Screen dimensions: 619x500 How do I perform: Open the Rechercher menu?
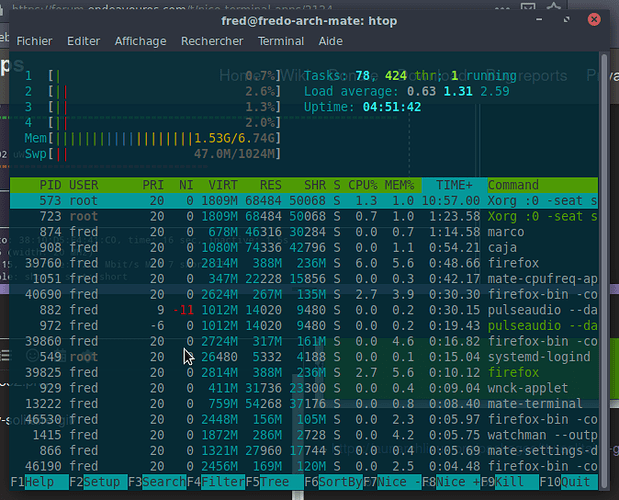(x=212, y=41)
